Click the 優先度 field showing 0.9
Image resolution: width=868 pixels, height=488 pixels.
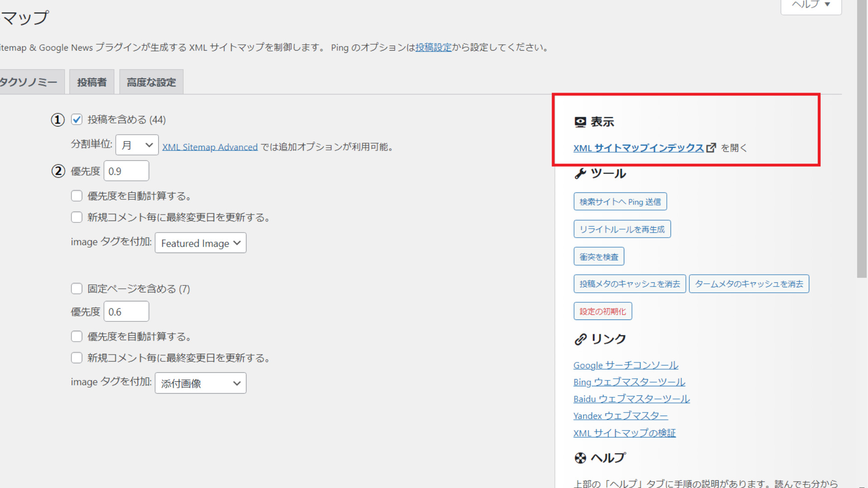click(x=127, y=171)
